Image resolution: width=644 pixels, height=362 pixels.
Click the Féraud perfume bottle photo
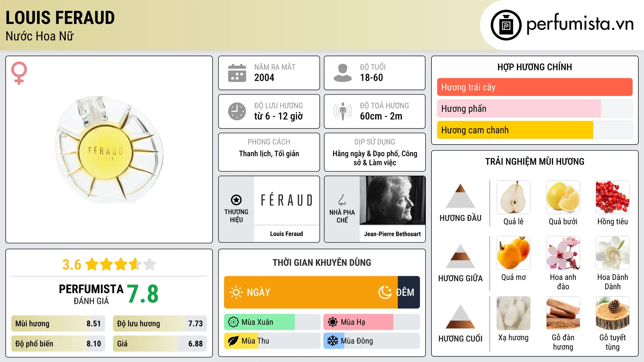pyautogui.click(x=109, y=149)
